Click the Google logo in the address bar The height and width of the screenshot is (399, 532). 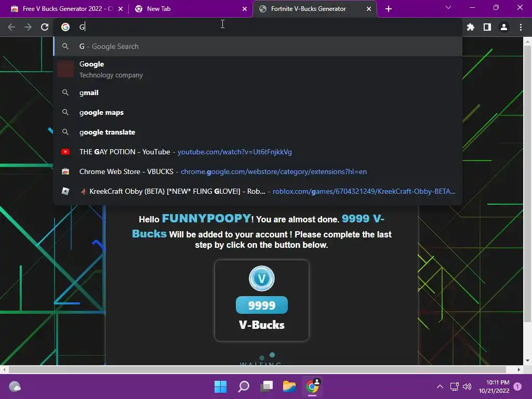(x=65, y=27)
